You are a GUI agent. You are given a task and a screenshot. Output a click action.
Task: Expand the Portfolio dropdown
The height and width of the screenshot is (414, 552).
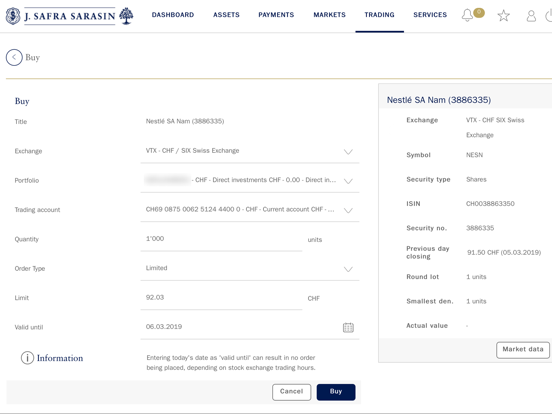(x=348, y=181)
